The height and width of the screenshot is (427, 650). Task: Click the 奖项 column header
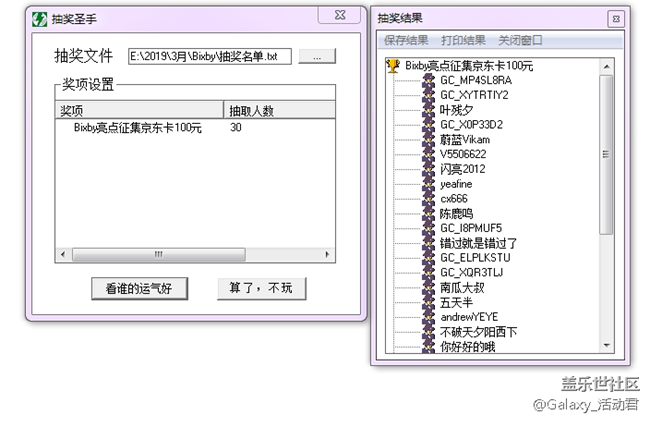[139, 110]
